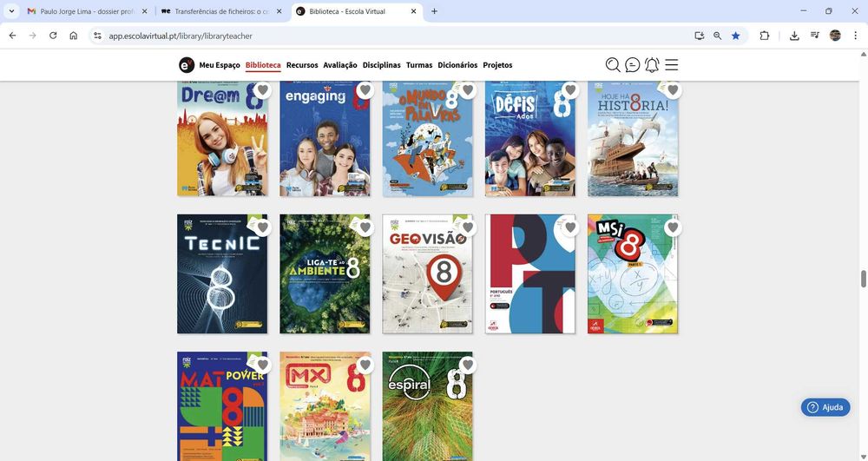Favorite the Liga-te ao Ambiente 8 book
This screenshot has width=868, height=461.
365,227
